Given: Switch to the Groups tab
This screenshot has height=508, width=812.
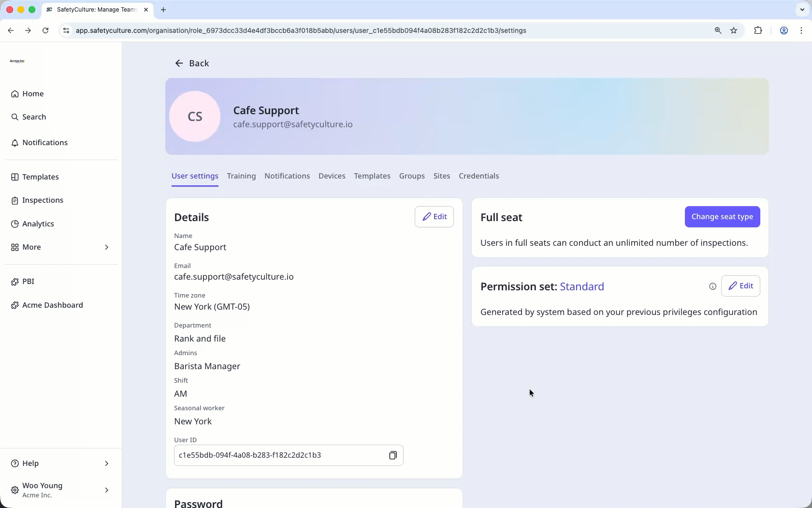Looking at the screenshot, I should [412, 176].
